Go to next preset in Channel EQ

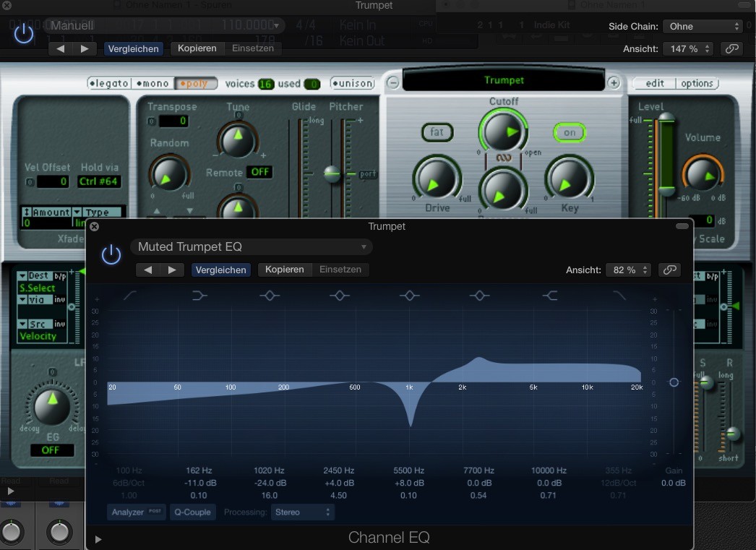172,270
